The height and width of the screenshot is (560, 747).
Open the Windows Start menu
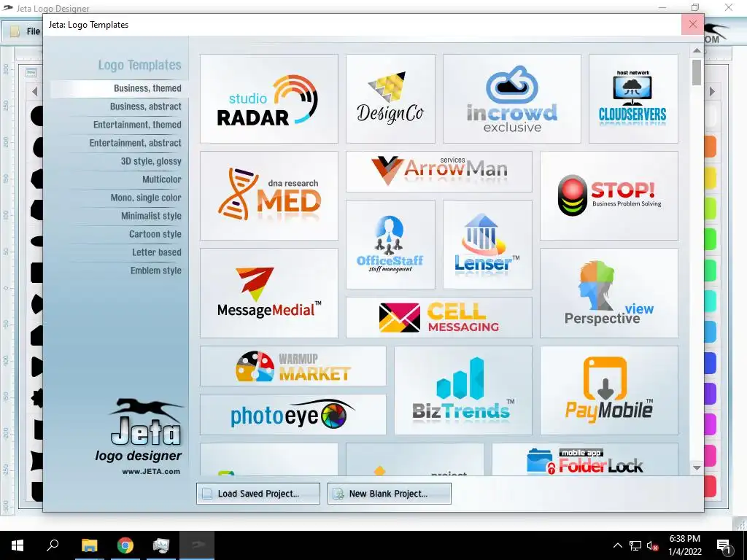(x=18, y=545)
